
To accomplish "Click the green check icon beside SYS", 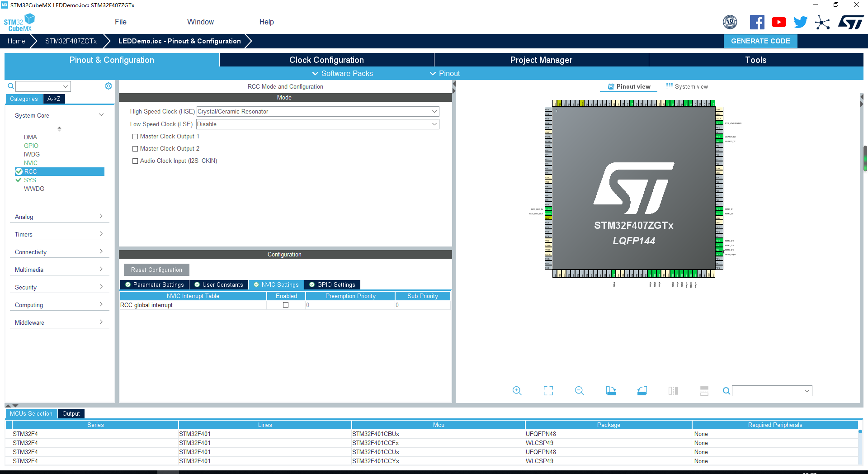I will [19, 180].
